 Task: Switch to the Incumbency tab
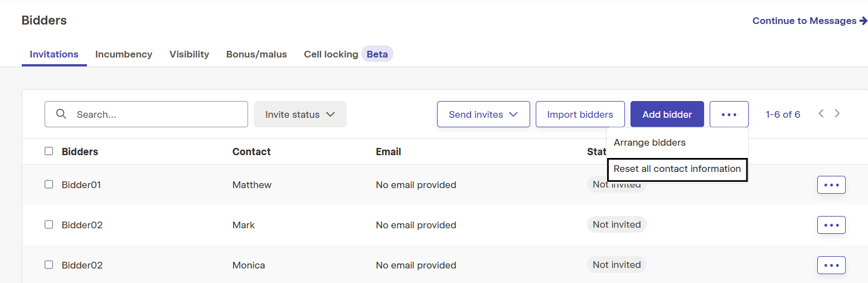(124, 54)
